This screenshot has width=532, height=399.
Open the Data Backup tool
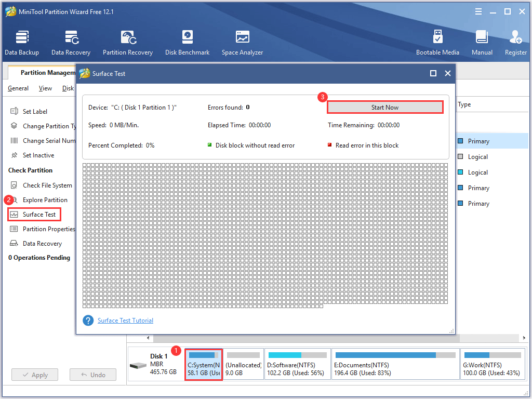22,43
